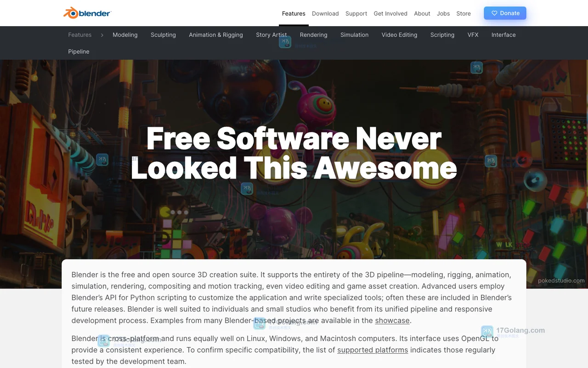Screen dimensions: 588x368
Task: Click the Blender logo
Action: [x=87, y=13]
